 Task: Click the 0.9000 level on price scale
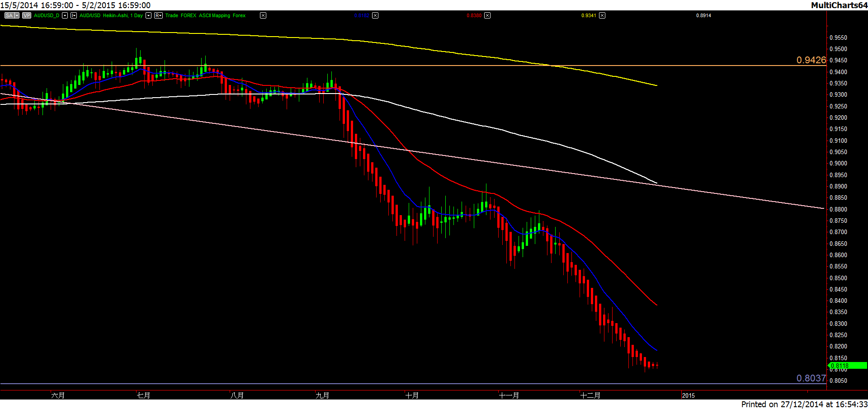[x=838, y=164]
